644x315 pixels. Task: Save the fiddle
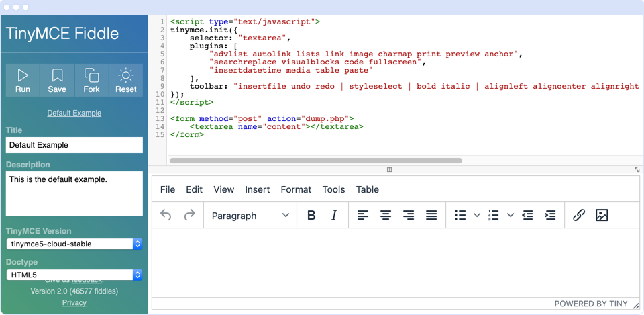[x=57, y=81]
